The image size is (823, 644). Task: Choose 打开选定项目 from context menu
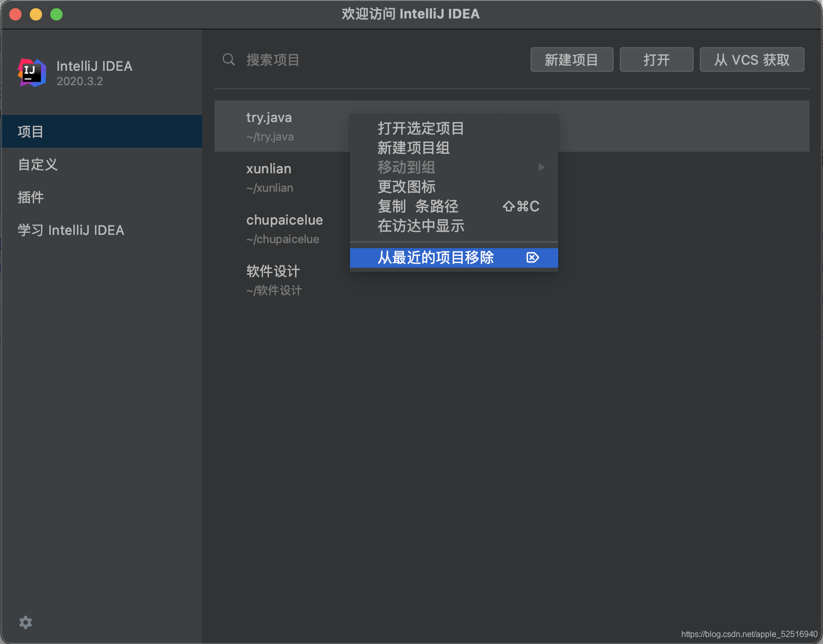pyautogui.click(x=454, y=128)
